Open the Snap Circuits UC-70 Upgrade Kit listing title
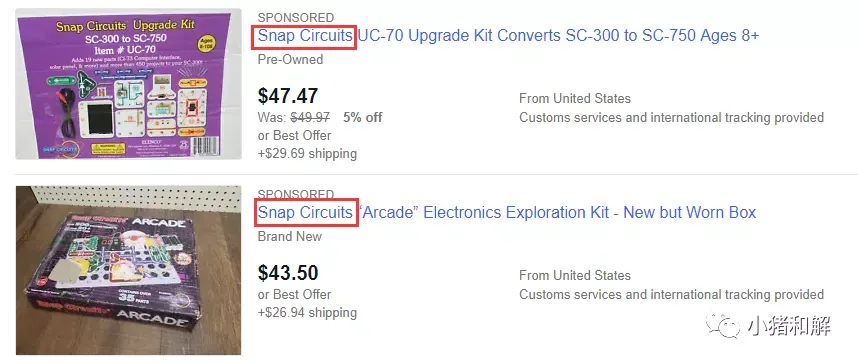The height and width of the screenshot is (363, 858). click(x=508, y=36)
